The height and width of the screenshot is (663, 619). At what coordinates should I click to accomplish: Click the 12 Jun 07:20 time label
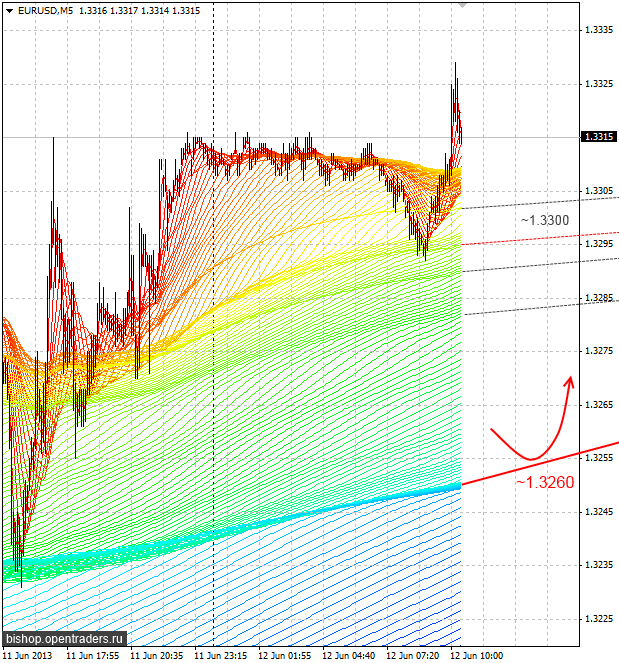pyautogui.click(x=413, y=656)
